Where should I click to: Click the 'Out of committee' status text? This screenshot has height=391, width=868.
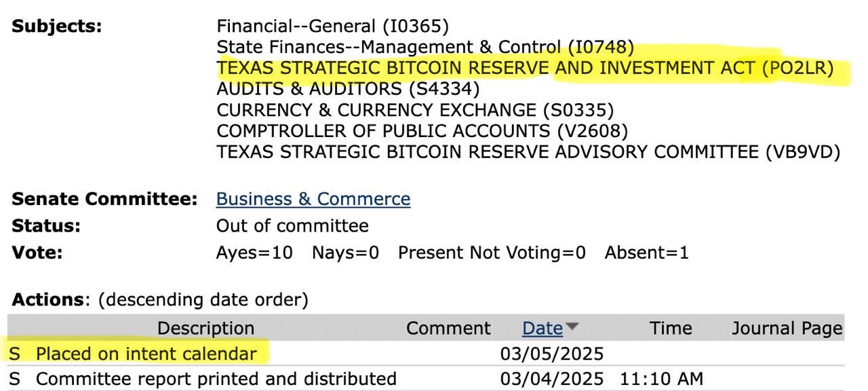click(x=292, y=226)
